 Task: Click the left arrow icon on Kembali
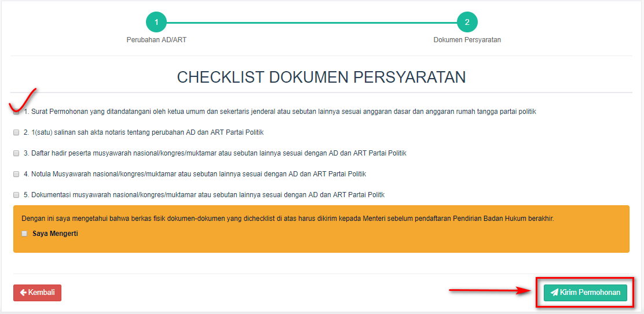coord(23,293)
